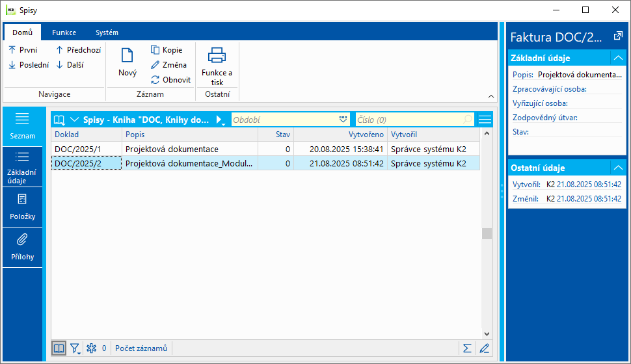This screenshot has height=364, width=631.
Task: Open Funkce a tisk printer button
Action: tap(217, 66)
